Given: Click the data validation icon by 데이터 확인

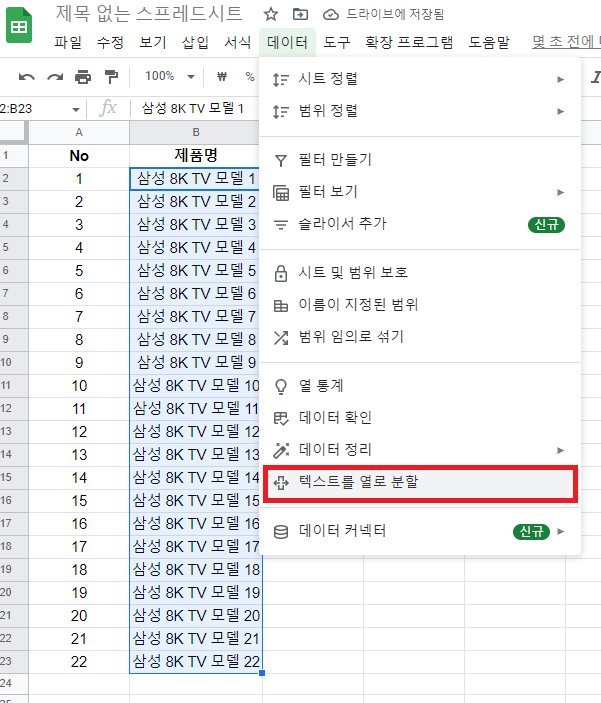Looking at the screenshot, I should pyautogui.click(x=281, y=419).
